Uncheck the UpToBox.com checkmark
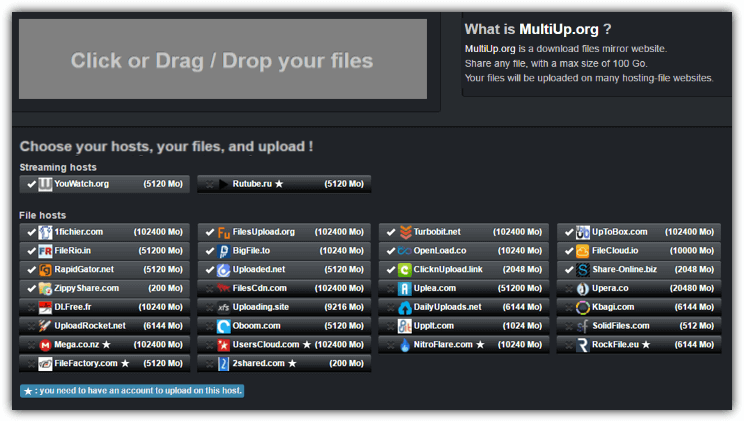The height and width of the screenshot is (421, 744). [x=569, y=232]
